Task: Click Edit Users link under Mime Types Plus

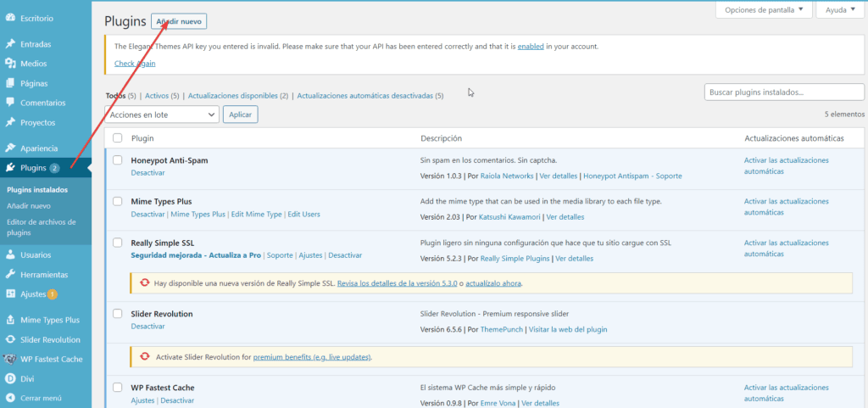Action: point(303,215)
